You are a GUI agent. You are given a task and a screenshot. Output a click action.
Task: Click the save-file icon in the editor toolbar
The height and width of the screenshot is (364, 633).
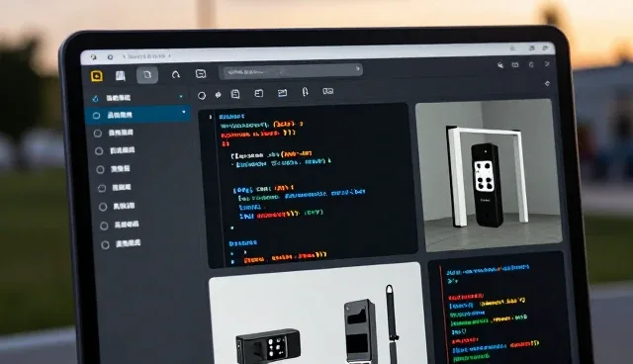tap(235, 94)
